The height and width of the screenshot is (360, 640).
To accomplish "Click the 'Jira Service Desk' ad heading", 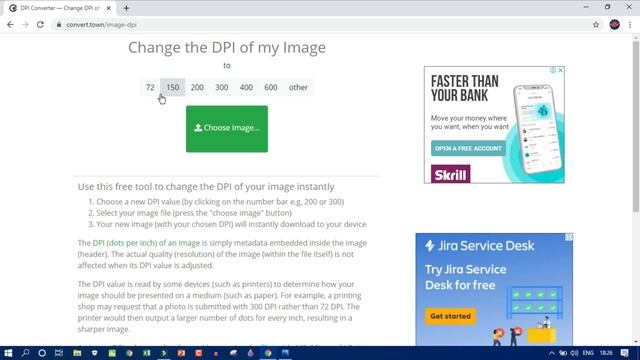I will tap(480, 246).
